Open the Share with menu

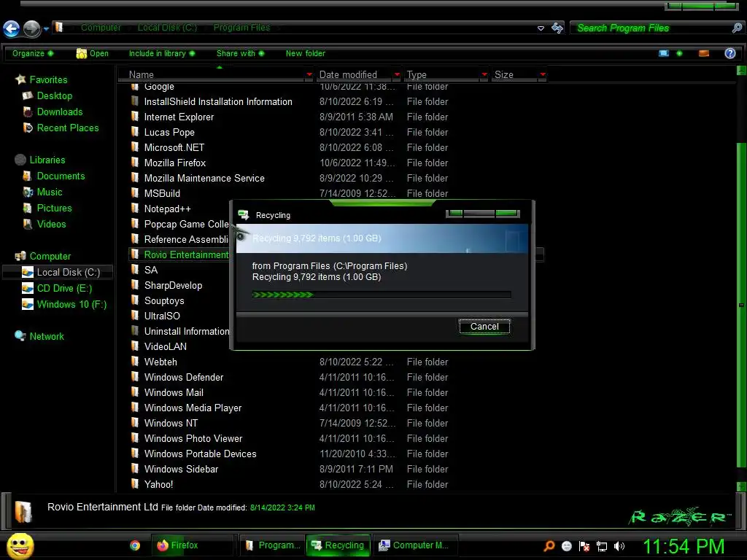click(x=240, y=53)
